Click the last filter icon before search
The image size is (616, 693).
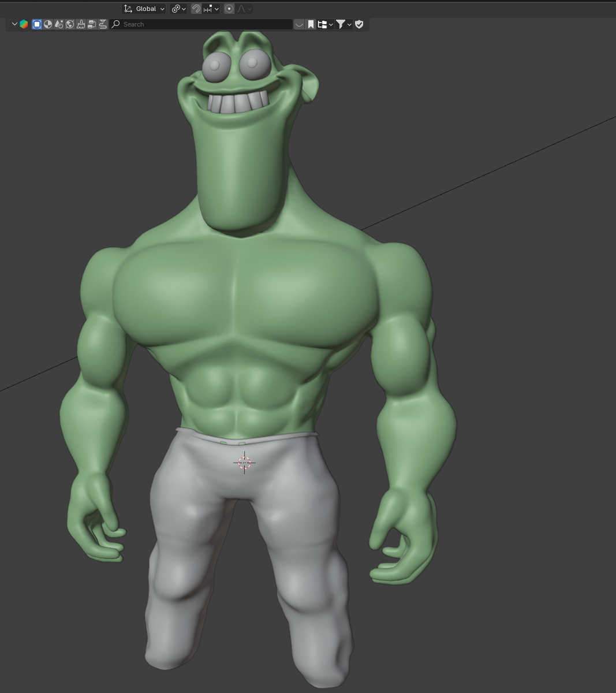pyautogui.click(x=103, y=24)
